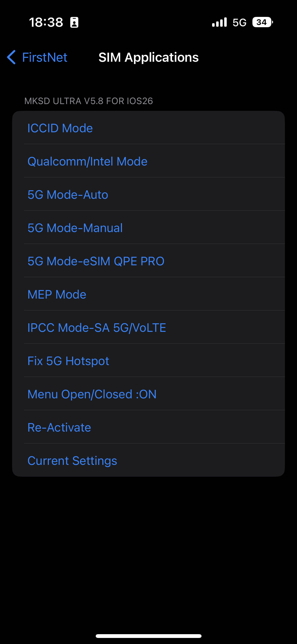Tap the contact card status icon
The width and height of the screenshot is (297, 644).
click(74, 22)
